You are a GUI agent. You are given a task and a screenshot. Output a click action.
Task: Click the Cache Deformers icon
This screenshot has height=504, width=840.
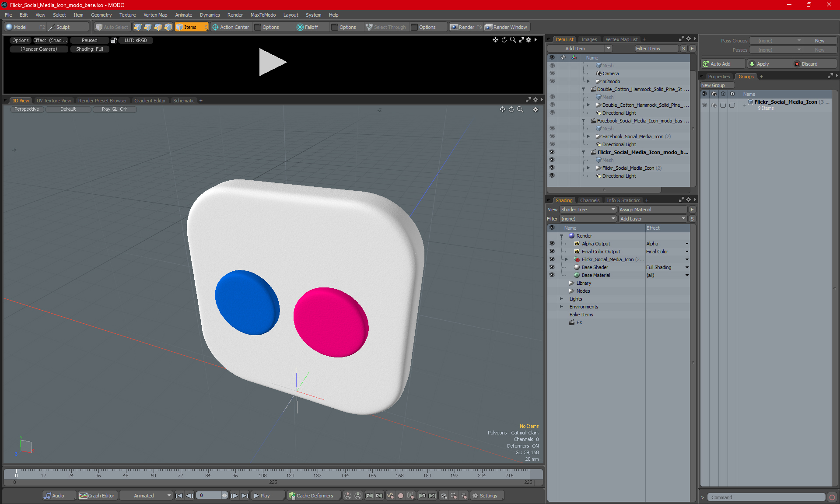(292, 496)
